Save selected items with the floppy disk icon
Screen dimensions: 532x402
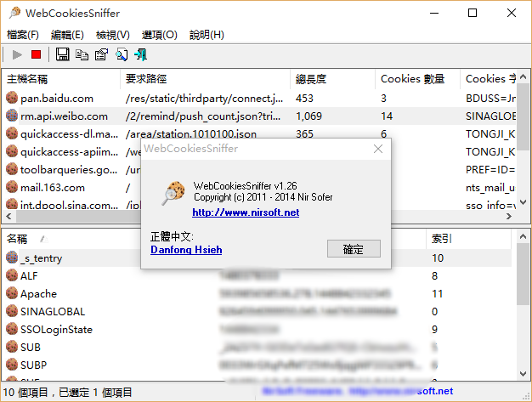coord(62,54)
